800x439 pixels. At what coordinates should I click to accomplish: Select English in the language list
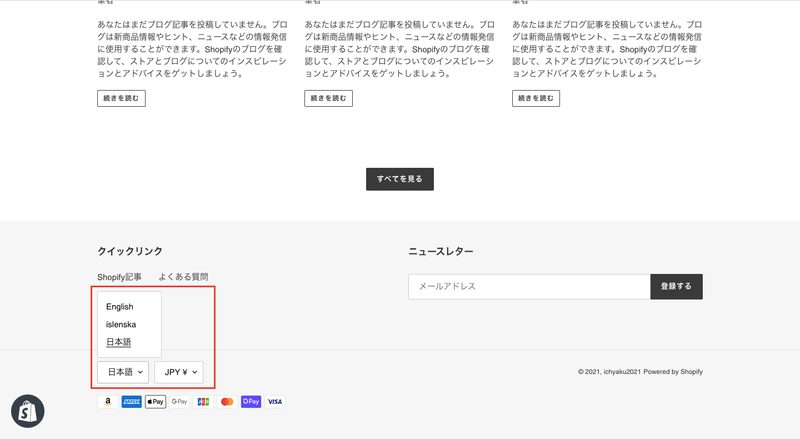(120, 307)
